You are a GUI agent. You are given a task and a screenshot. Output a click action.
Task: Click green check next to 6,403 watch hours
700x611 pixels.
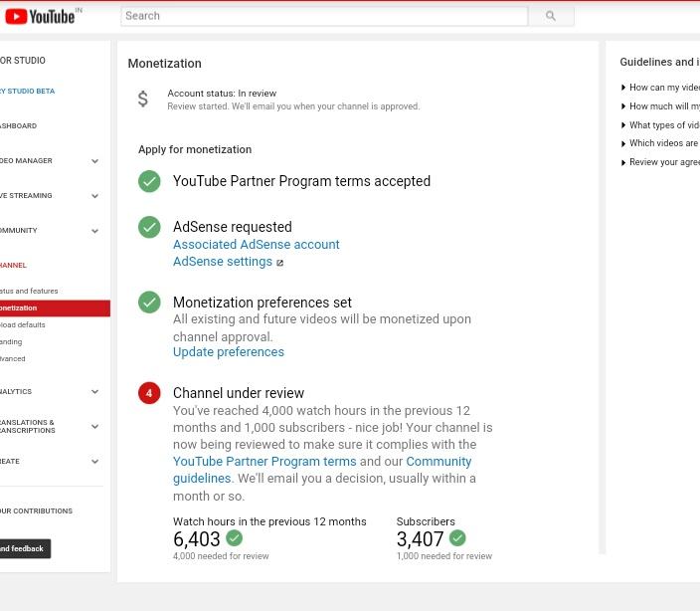(235, 538)
